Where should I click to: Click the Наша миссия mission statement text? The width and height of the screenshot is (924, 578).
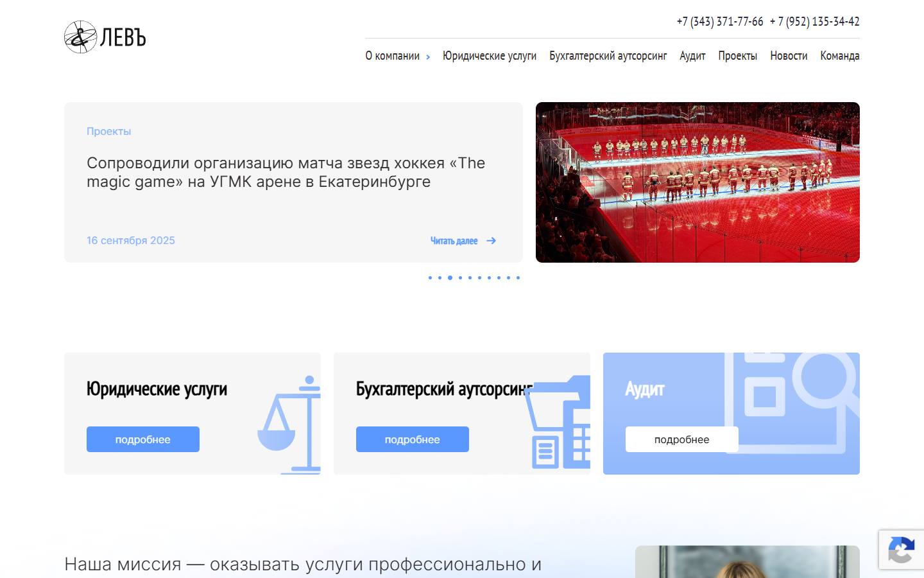pyautogui.click(x=303, y=565)
